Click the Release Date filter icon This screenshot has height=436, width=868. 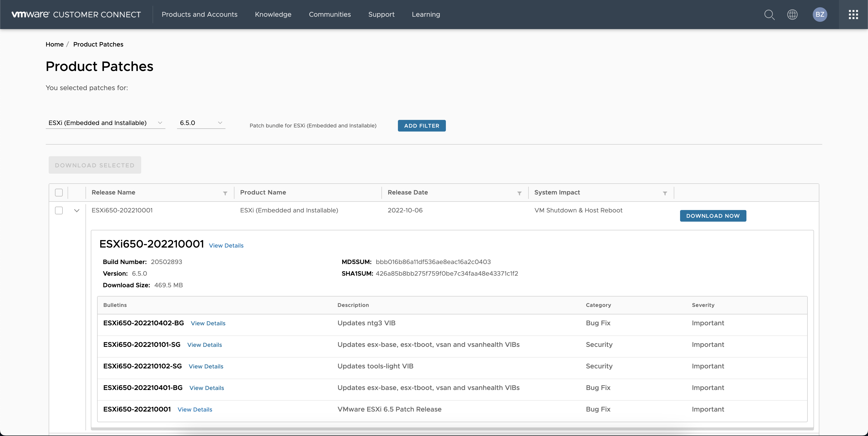[519, 193]
